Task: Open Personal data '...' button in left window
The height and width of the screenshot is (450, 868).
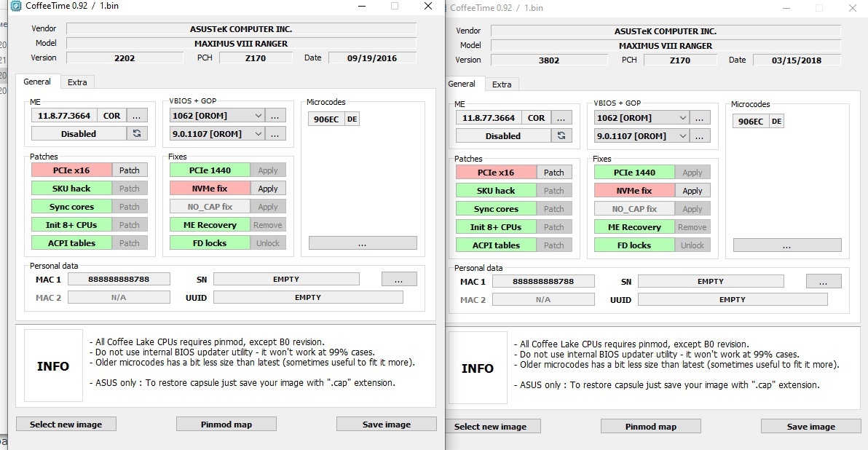Action: (399, 279)
